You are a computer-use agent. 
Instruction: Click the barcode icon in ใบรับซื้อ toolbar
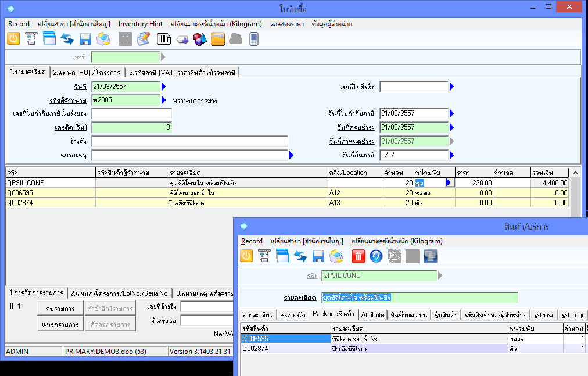tap(164, 39)
